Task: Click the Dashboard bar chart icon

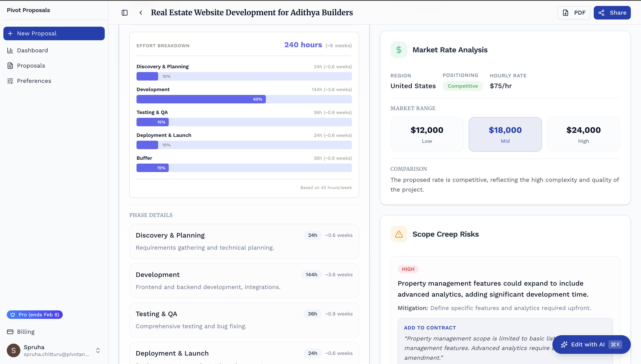Action: click(10, 50)
